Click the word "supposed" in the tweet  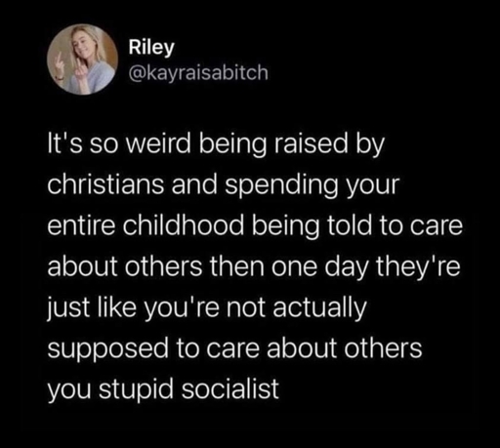108,349
